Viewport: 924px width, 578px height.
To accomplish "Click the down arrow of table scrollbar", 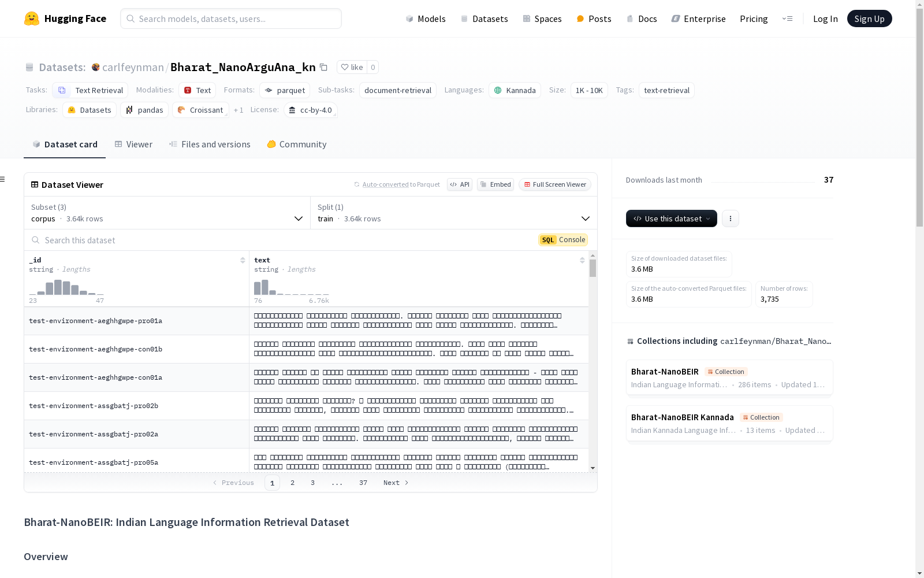I will (x=593, y=468).
